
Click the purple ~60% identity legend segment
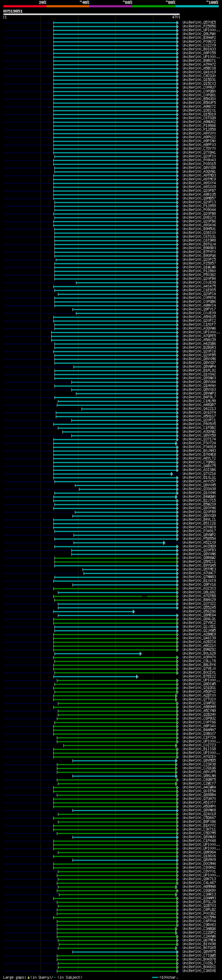click(x=111, y=6)
